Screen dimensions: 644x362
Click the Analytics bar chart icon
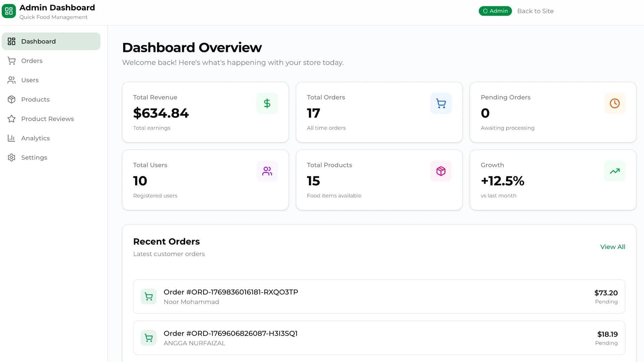(11, 138)
